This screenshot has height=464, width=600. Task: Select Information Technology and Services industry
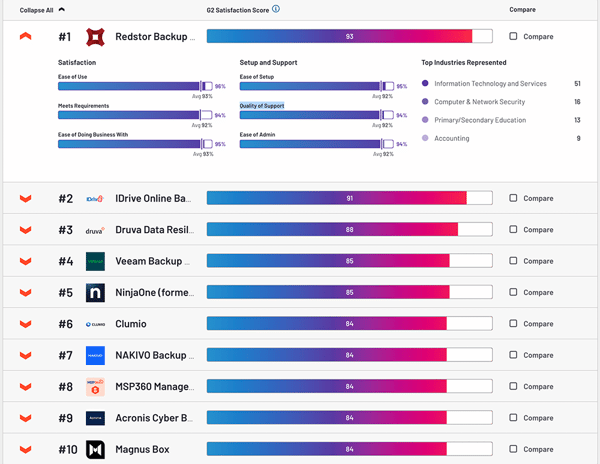click(x=490, y=83)
